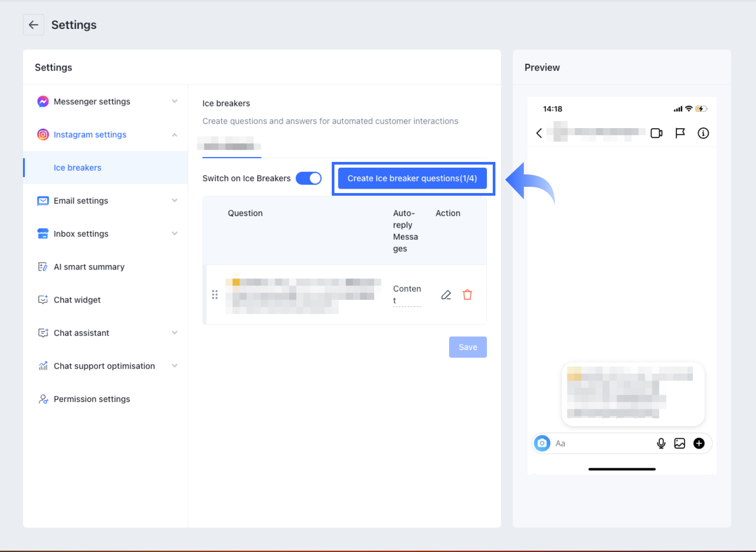The height and width of the screenshot is (552, 756).
Task: Tap the ice breaker bubble in preview
Action: [633, 394]
